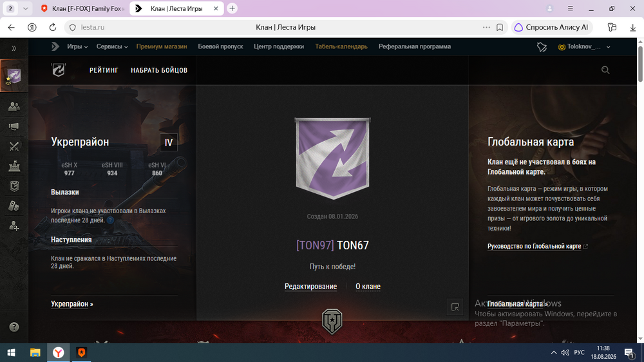The height and width of the screenshot is (362, 644).
Task: Open clan members sidebar icon
Action: click(14, 107)
